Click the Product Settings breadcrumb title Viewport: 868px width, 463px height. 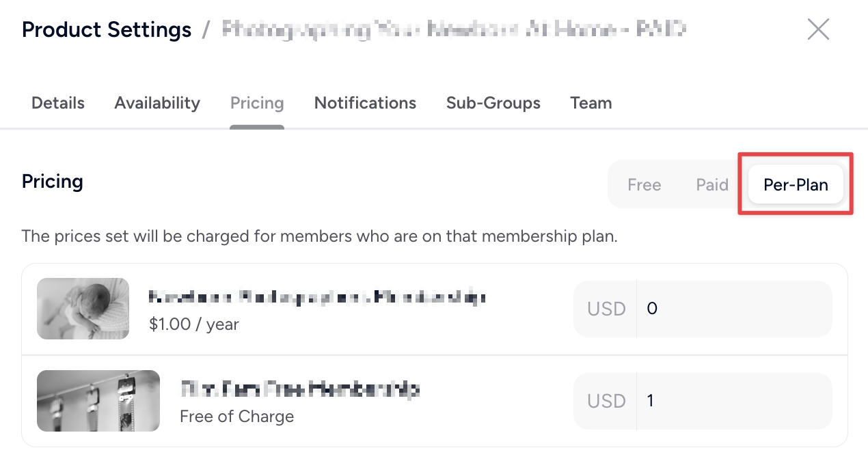pos(107,30)
